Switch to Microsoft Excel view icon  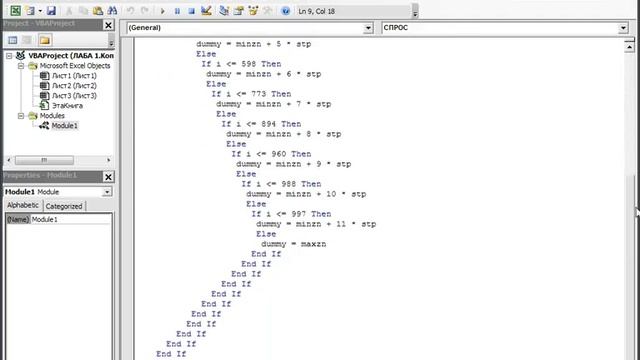pos(16,11)
